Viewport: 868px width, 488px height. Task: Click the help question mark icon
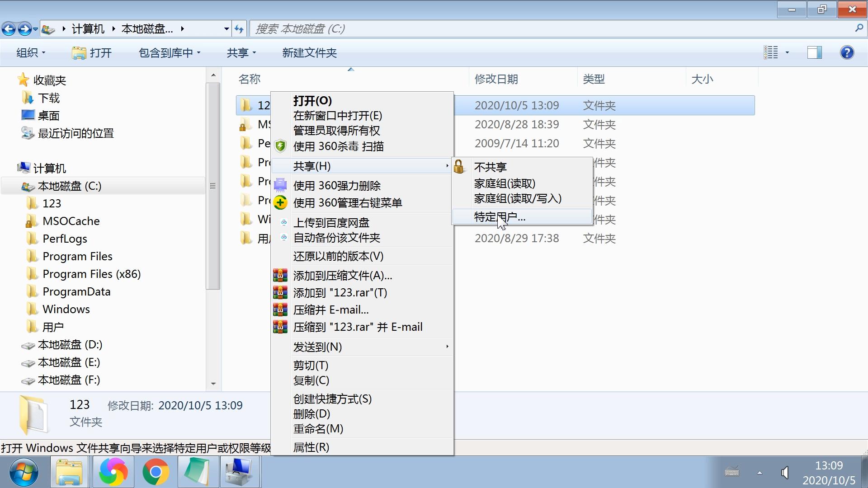tap(847, 52)
